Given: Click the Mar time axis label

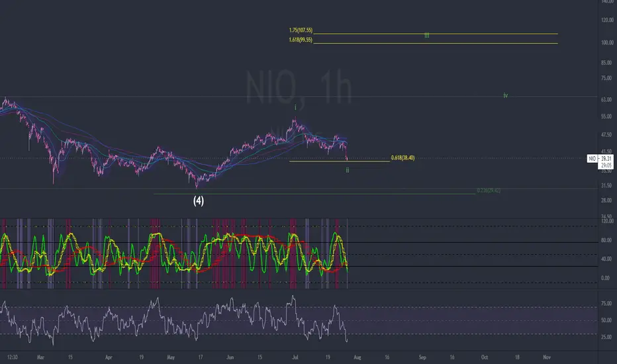Looking at the screenshot, I should tap(40, 357).
